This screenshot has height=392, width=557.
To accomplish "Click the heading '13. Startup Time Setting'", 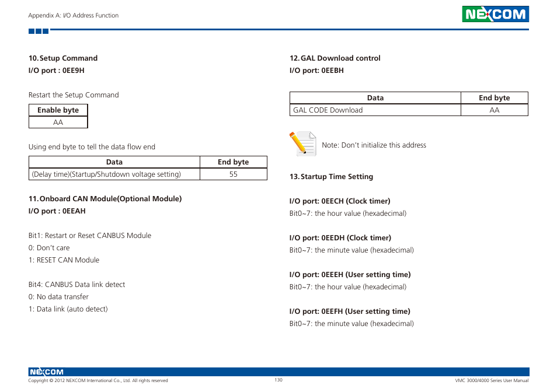I will 332,177.
